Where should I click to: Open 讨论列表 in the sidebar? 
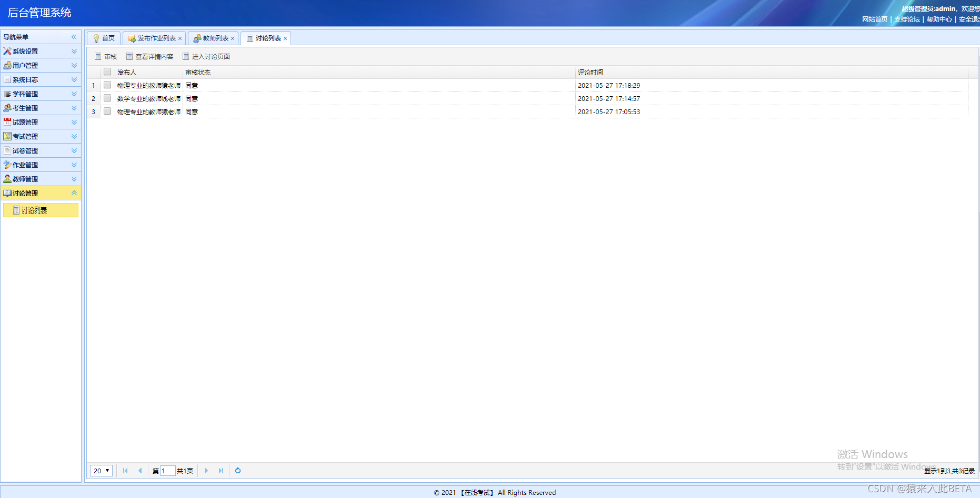tap(41, 210)
